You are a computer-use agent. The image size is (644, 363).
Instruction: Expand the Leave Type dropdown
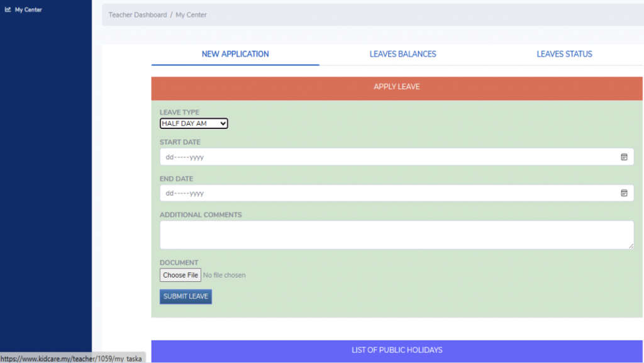(x=194, y=124)
